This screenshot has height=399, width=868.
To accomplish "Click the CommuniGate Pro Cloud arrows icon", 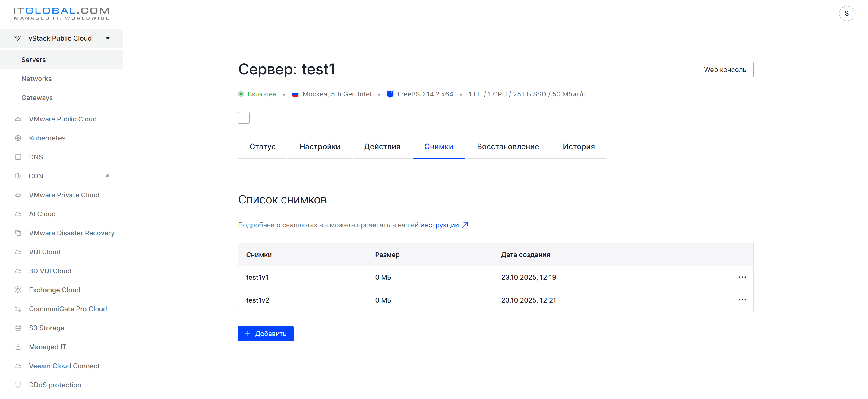I will point(18,309).
